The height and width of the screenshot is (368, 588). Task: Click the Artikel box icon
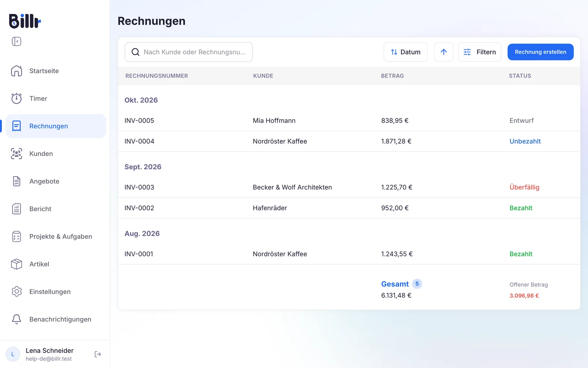[17, 264]
